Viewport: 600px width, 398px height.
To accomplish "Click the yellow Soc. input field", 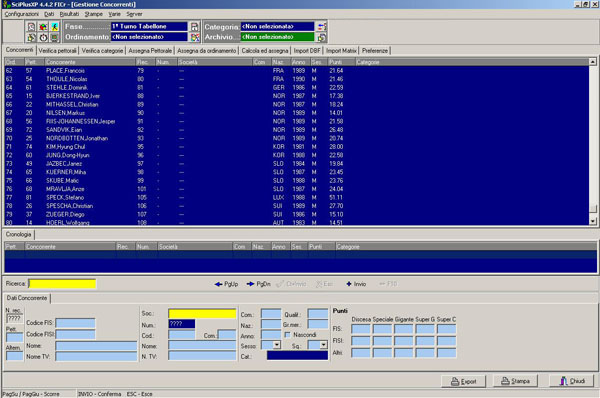I will coord(202,314).
